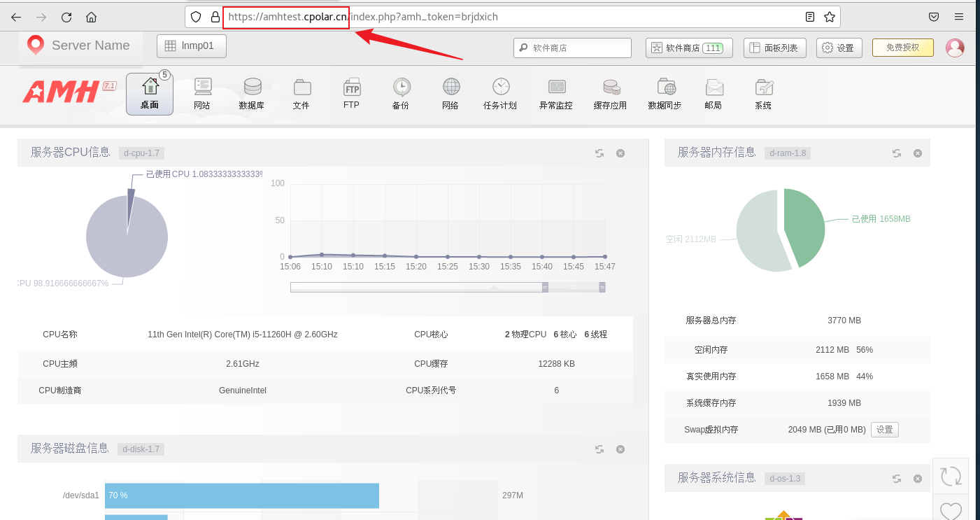Click the 软件商店 search field

click(572, 48)
